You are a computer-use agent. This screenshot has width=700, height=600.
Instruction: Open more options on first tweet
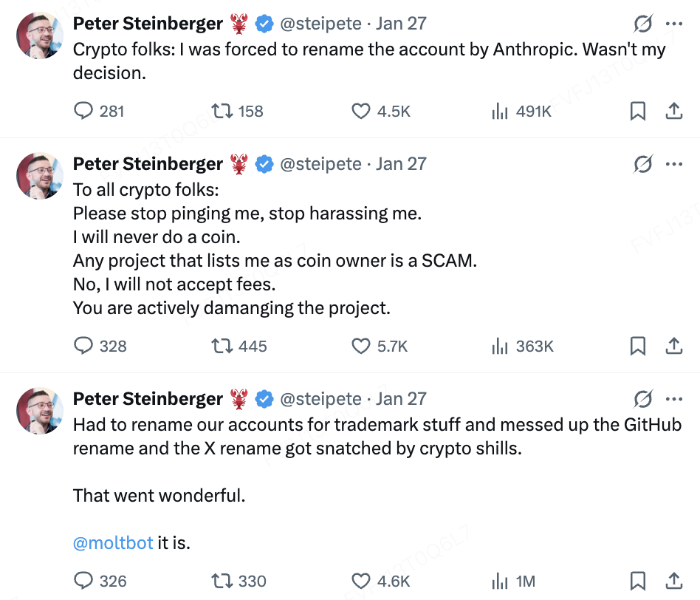tap(673, 24)
